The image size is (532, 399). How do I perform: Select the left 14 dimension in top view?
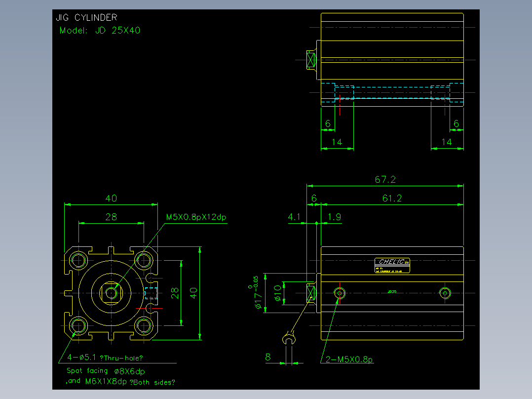[337, 142]
